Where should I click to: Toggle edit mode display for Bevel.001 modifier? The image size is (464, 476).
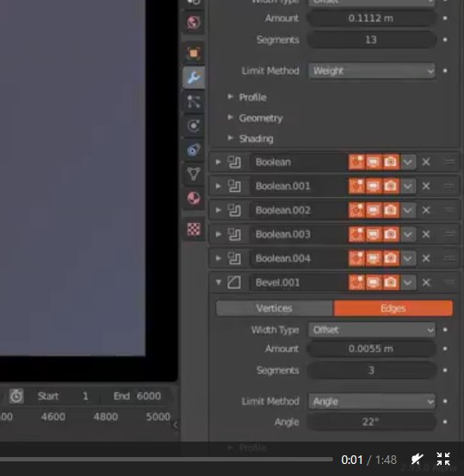[356, 282]
